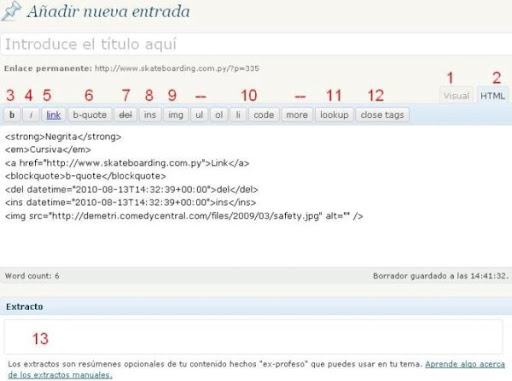Click the '<del datetime=' line in editor
The width and height of the screenshot is (512, 381).
132,189
